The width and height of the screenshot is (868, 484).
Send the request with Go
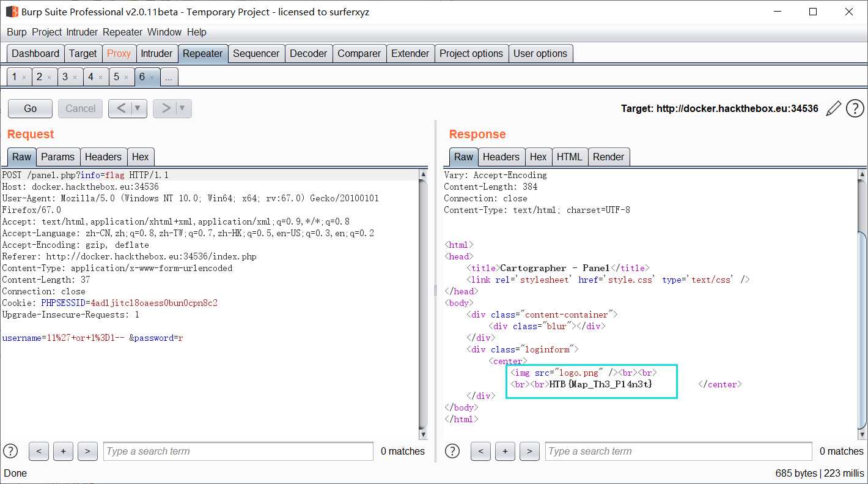click(30, 108)
